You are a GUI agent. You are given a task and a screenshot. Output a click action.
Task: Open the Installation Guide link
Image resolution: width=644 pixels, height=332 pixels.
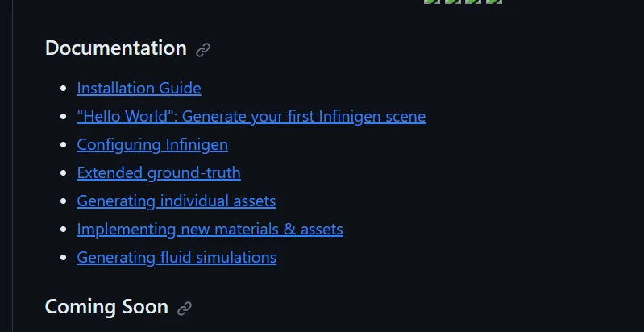(139, 88)
